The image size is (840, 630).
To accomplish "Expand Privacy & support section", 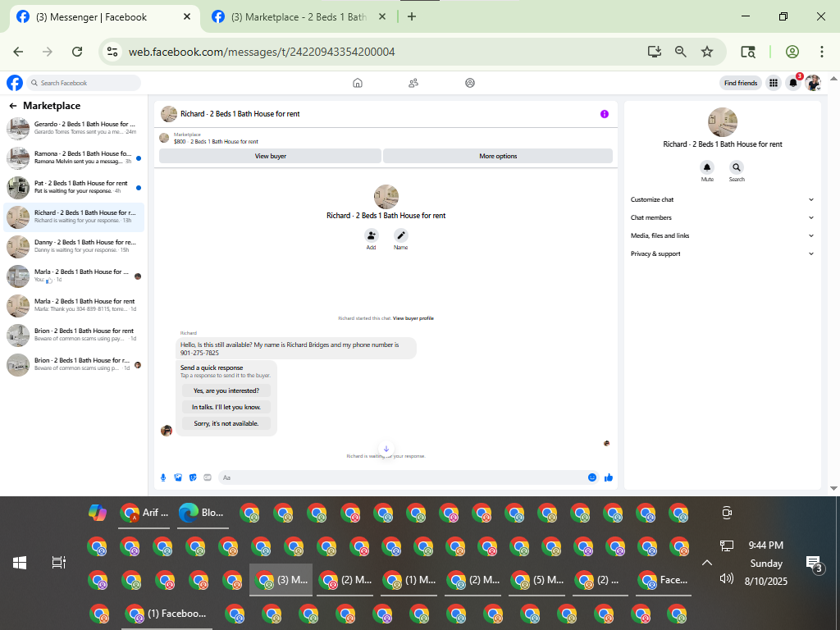I will click(722, 254).
